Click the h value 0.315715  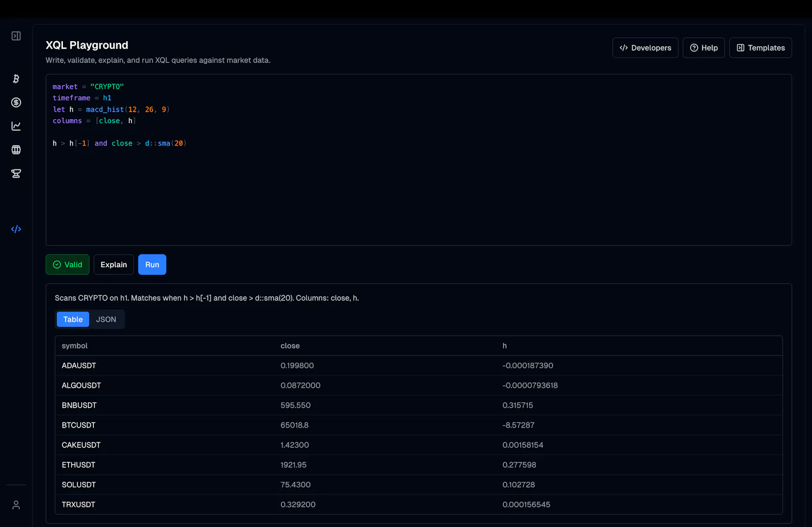pyautogui.click(x=518, y=405)
